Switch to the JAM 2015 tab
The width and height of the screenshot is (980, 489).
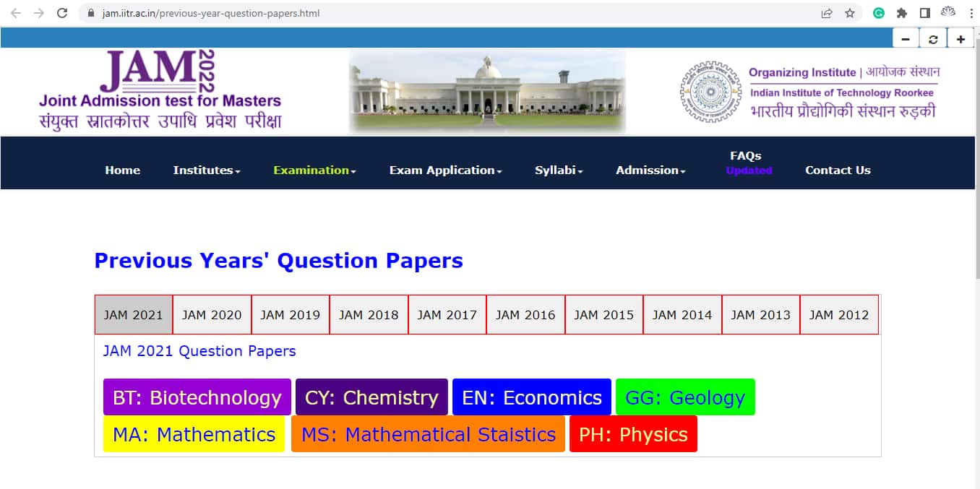(604, 315)
